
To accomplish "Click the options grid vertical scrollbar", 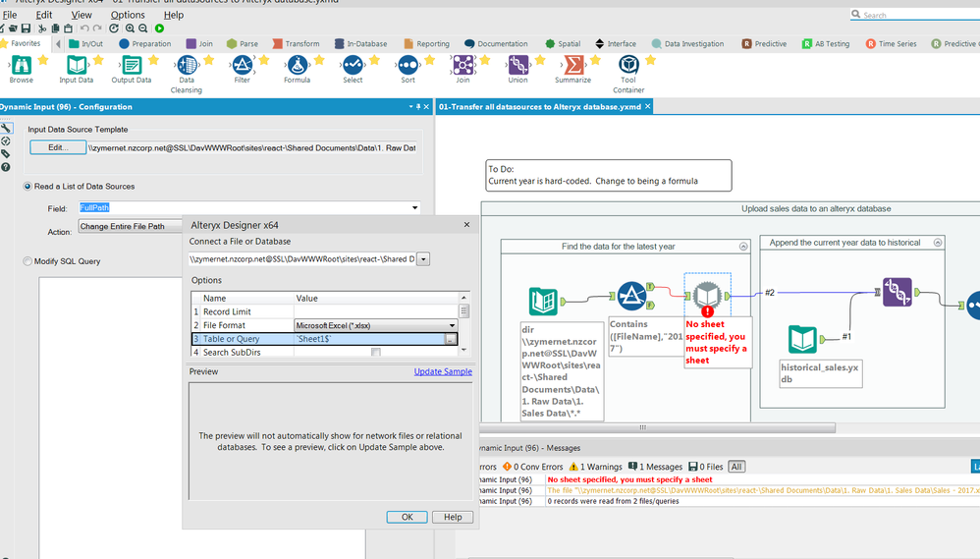I will point(463,324).
